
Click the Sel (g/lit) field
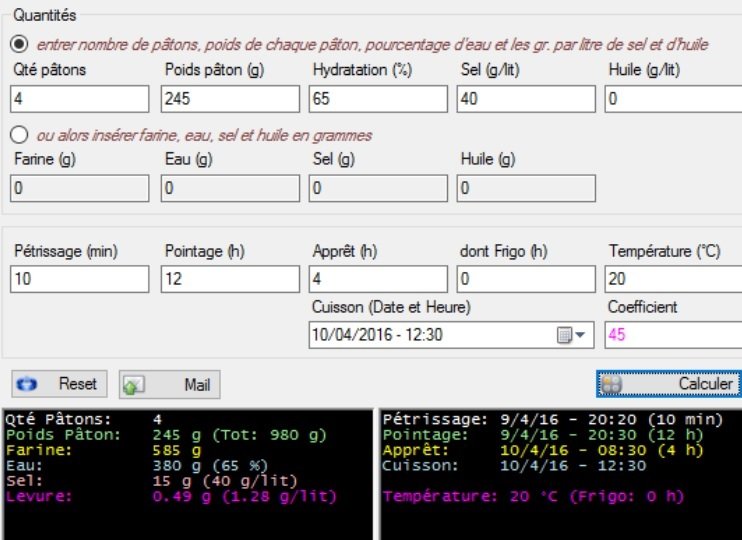tap(526, 99)
